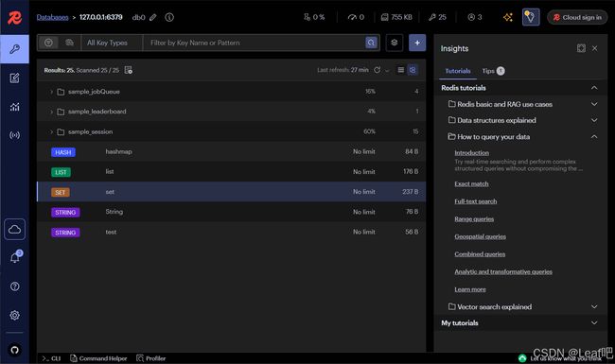Open Bulk Actions icon beside the filter
Image resolution: width=615 pixels, height=364 pixels.
(x=395, y=43)
